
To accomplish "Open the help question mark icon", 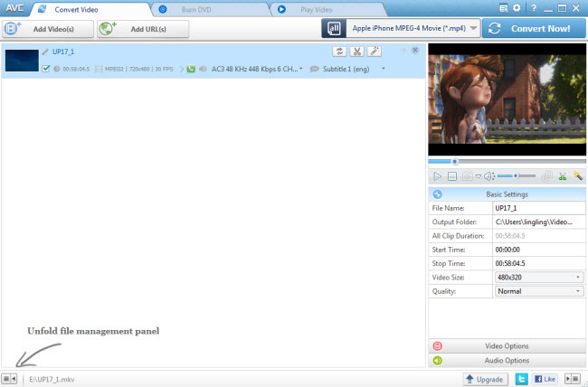I will [x=534, y=8].
